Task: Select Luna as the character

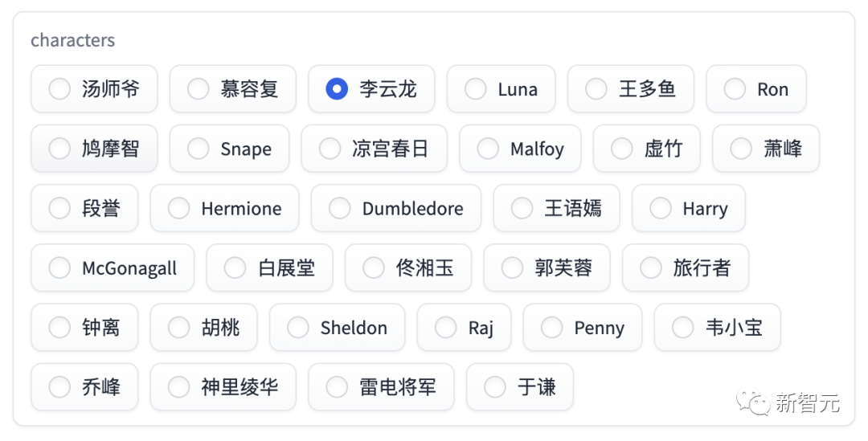Action: coord(501,88)
